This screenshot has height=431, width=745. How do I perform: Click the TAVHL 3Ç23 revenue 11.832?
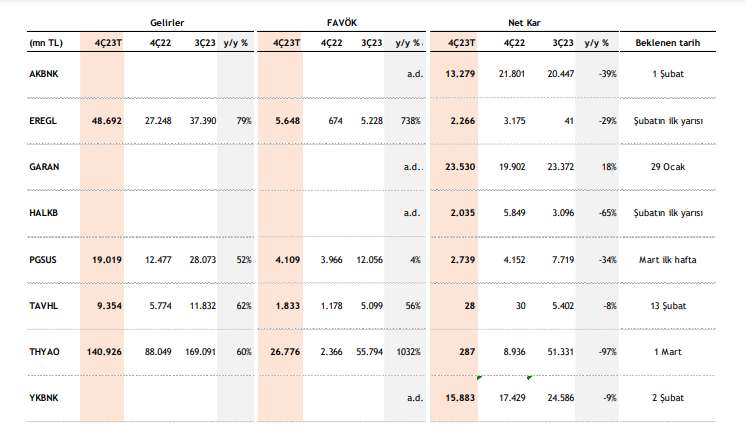tap(202, 306)
